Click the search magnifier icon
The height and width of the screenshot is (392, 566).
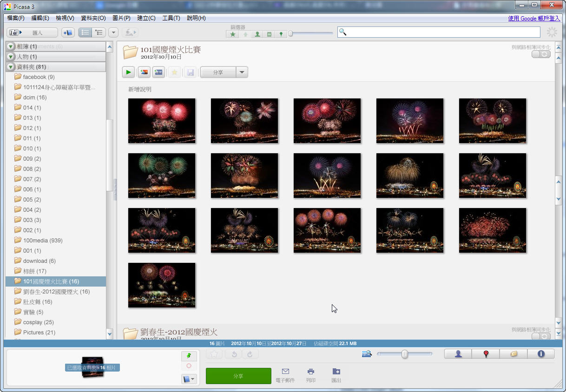(342, 32)
